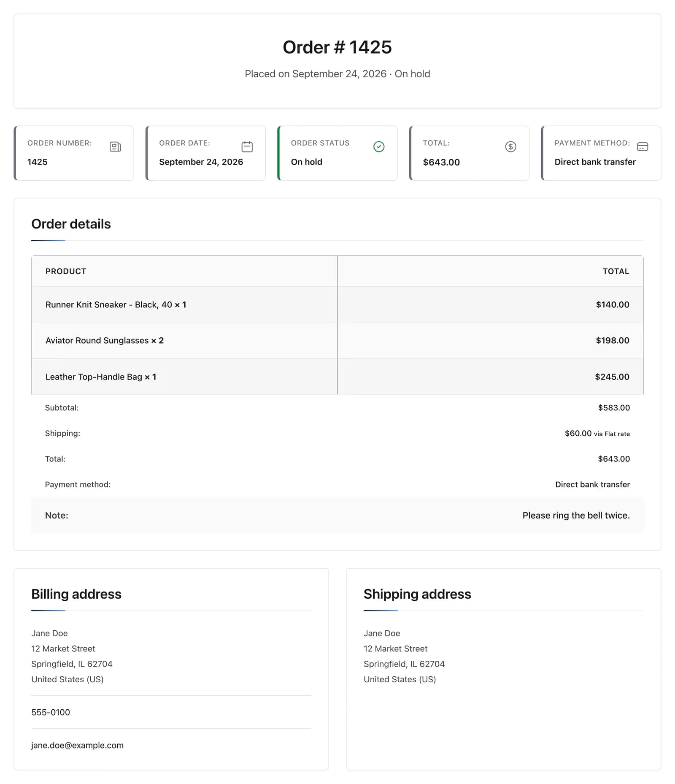The image size is (675, 784).
Task: Click the $140.00 line total
Action: click(x=613, y=304)
